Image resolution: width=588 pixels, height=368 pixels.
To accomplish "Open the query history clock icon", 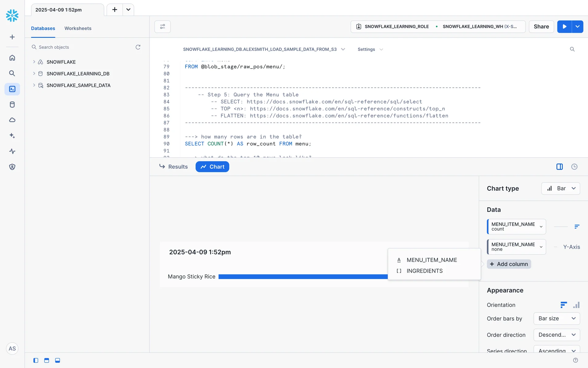I will click(574, 167).
